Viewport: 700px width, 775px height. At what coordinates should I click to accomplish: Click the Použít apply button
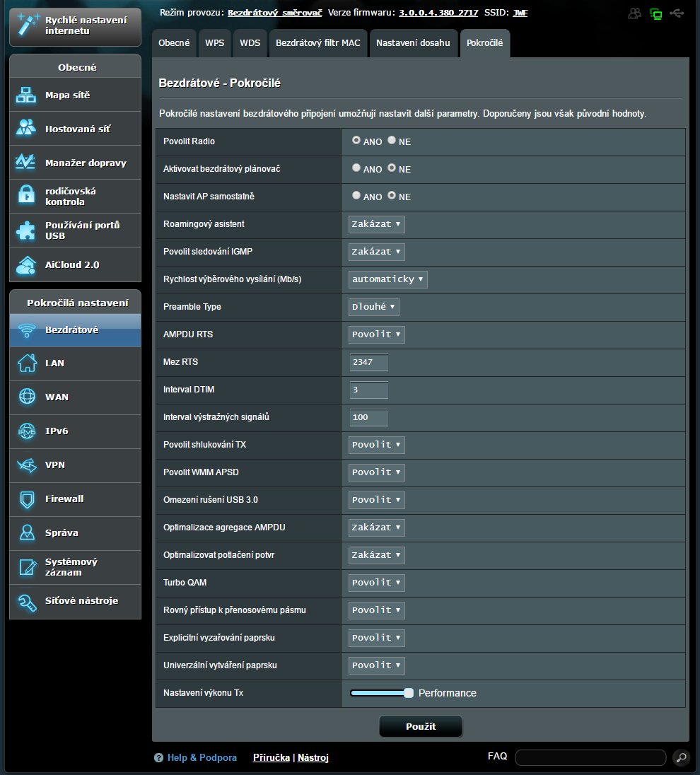coord(421,726)
